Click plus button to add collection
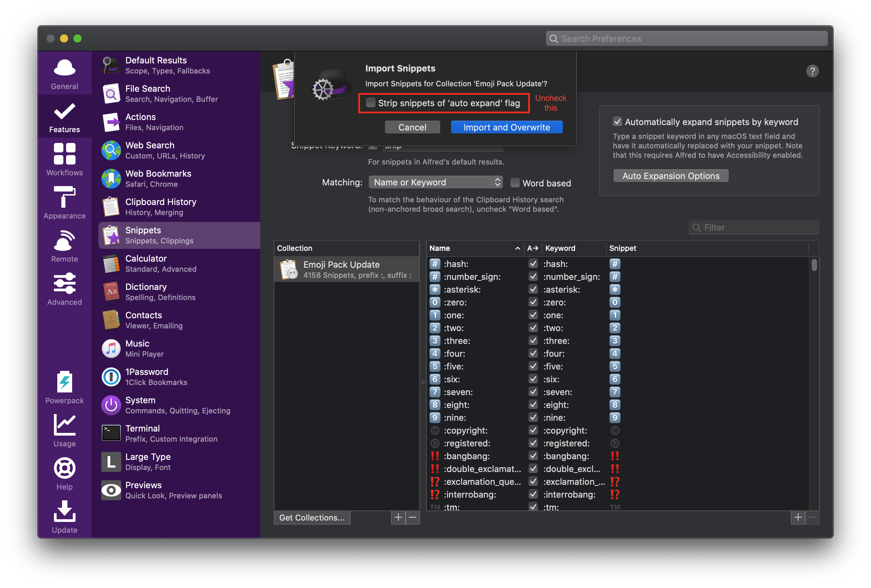 coord(398,518)
